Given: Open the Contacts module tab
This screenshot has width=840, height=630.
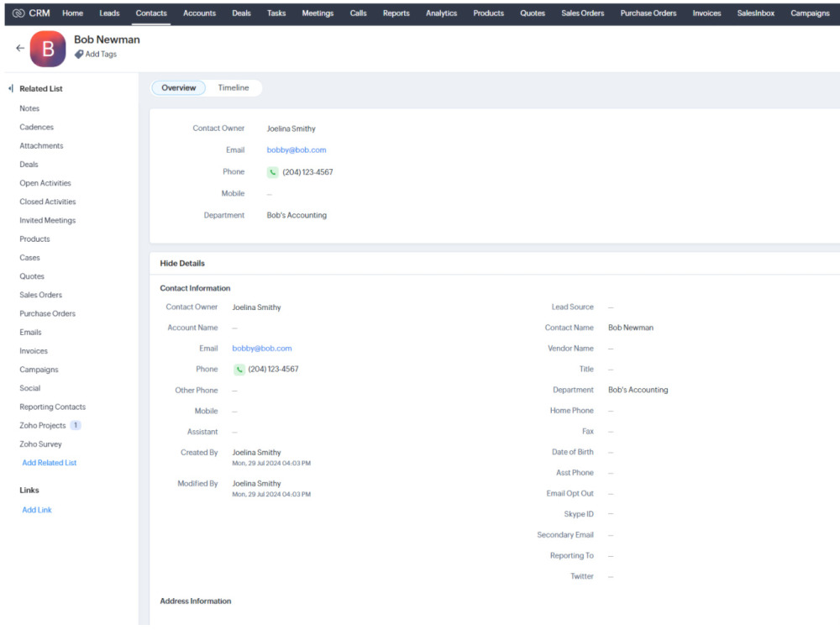Looking at the screenshot, I should point(151,13).
